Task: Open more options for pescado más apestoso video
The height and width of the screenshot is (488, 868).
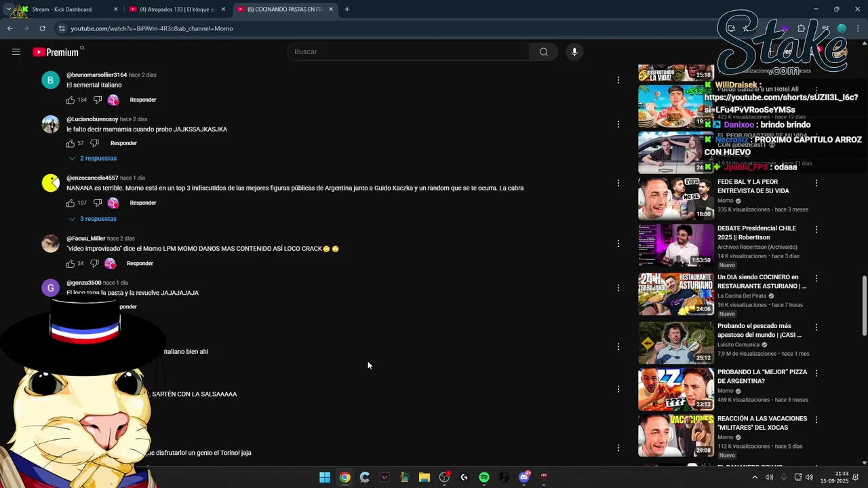Action: 816,327
